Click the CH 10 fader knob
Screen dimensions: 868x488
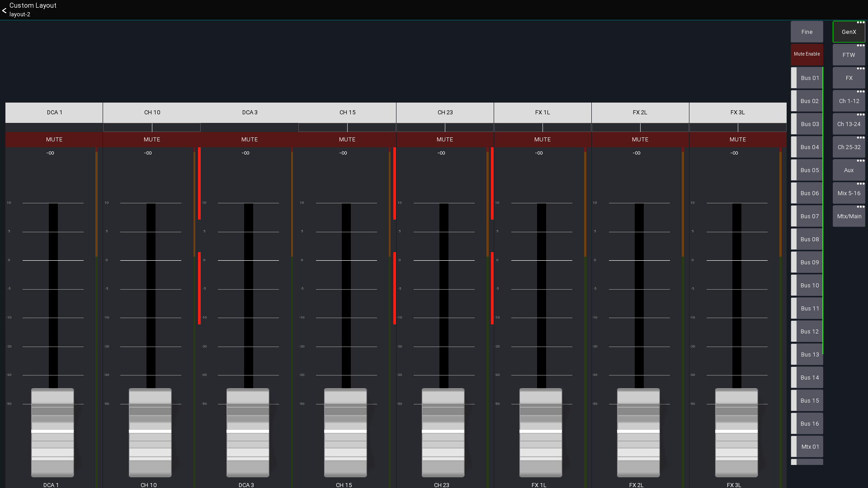pyautogui.click(x=150, y=432)
